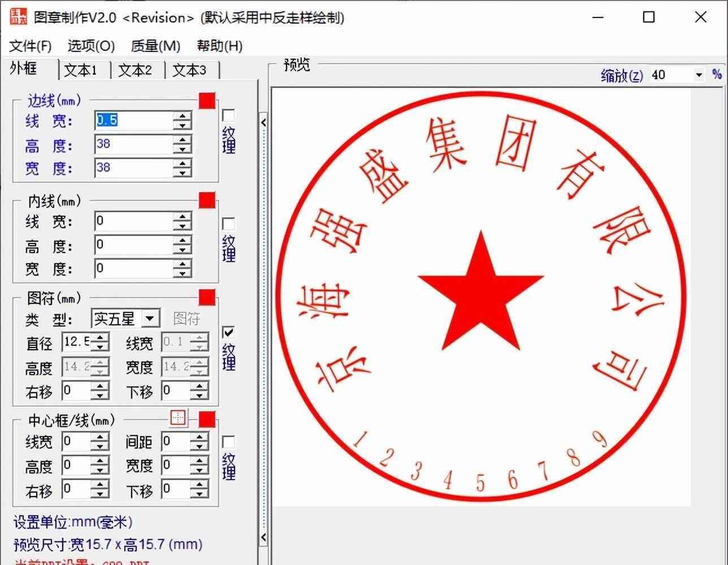Maximize the 图章制作 window
728x565 pixels.
pos(649,17)
